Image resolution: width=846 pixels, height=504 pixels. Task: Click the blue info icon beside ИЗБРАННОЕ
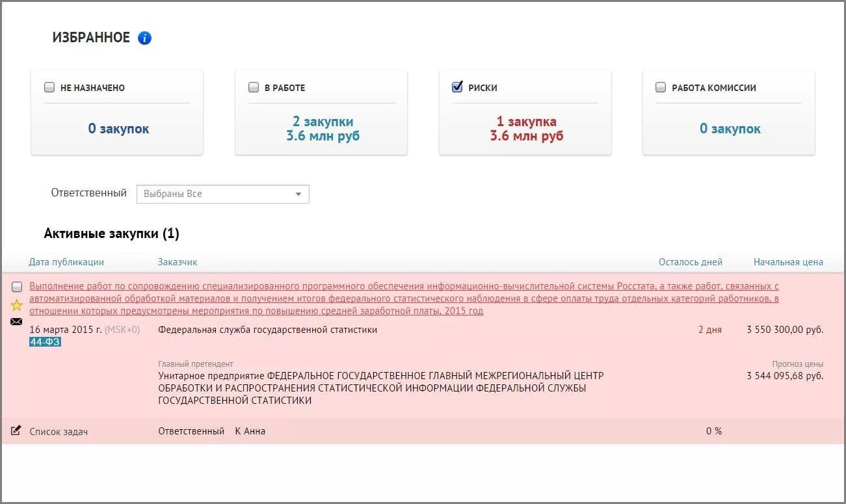point(144,38)
